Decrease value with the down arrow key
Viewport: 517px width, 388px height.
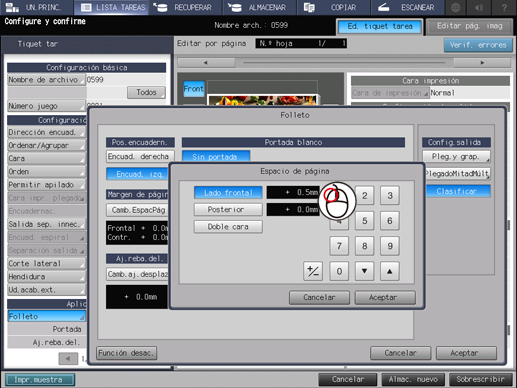tap(364, 271)
